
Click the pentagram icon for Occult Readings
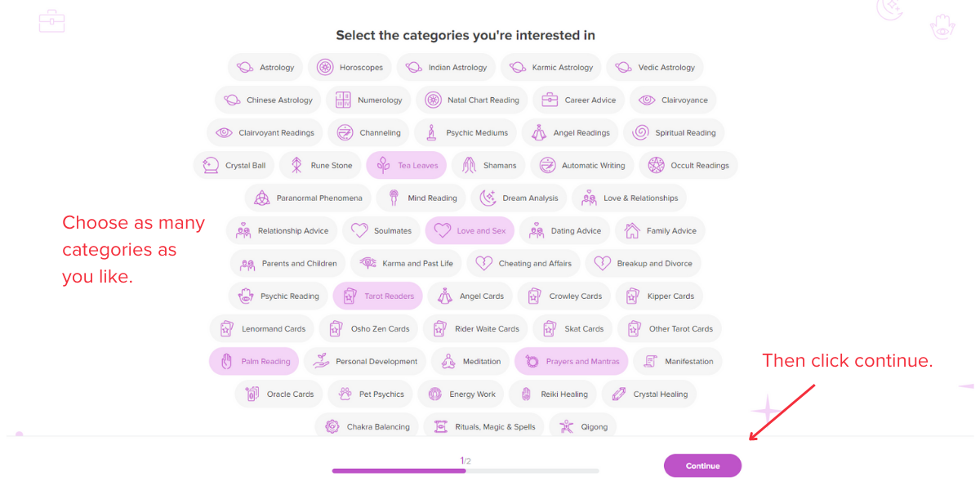(656, 166)
